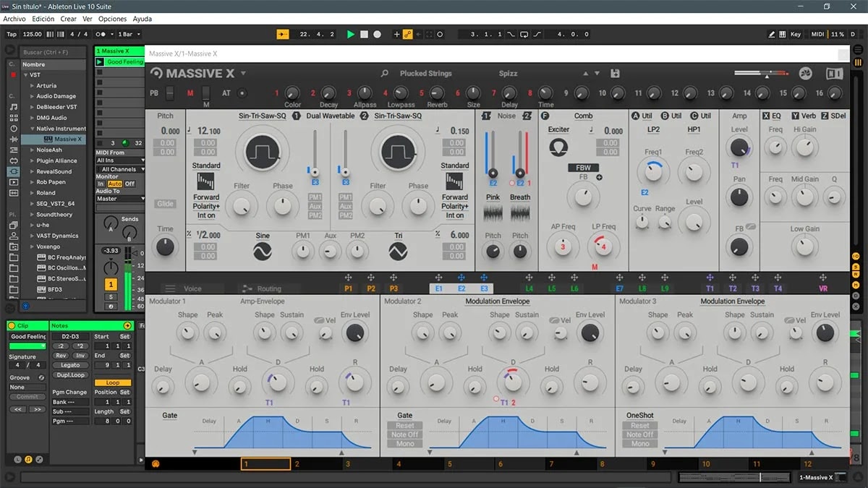868x488 pixels.
Task: Open the Audio To Master dropdown
Action: coord(120,199)
